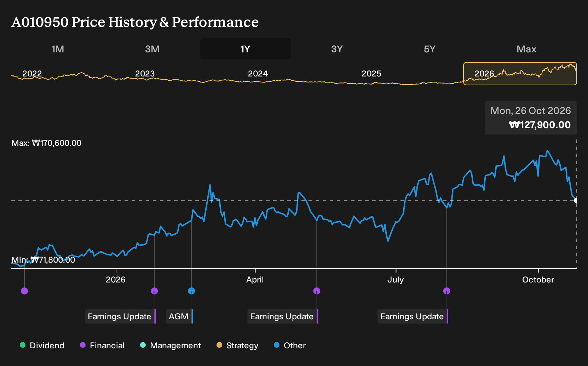
Task: Jump to 2023 in the overview timeline
Action: click(x=145, y=74)
